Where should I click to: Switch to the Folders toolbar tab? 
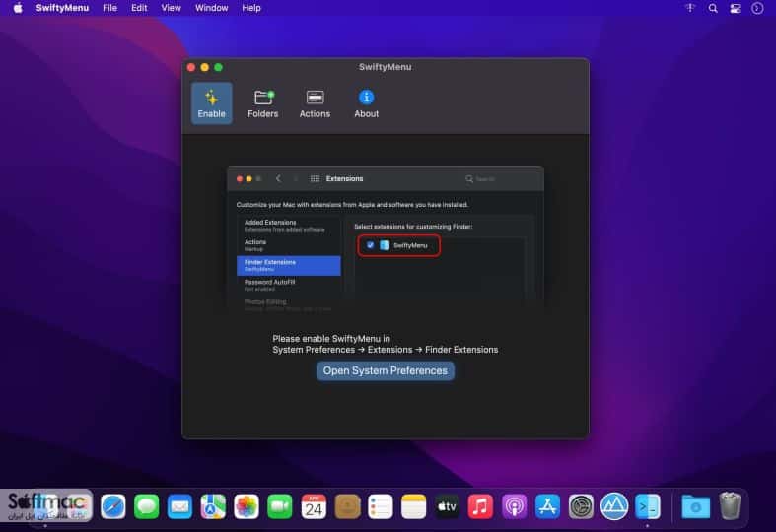click(263, 103)
